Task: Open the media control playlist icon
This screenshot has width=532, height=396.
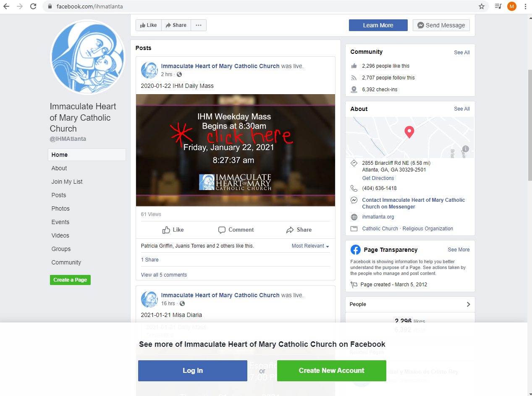Action: (498, 6)
